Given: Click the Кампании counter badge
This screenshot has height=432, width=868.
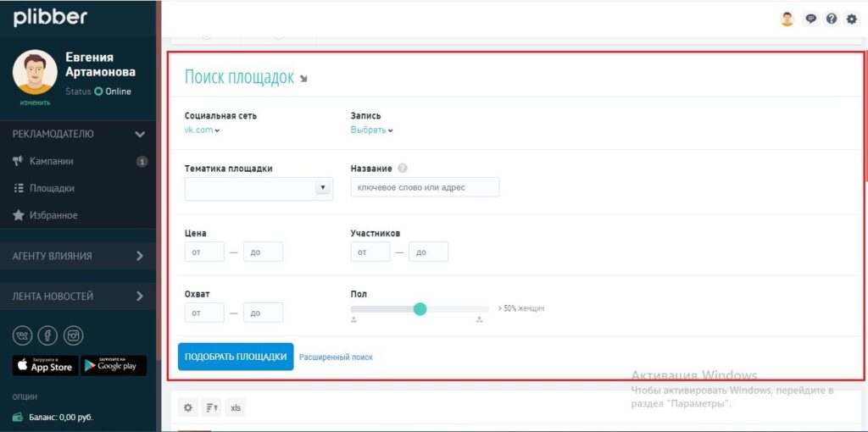Looking at the screenshot, I should 142,162.
